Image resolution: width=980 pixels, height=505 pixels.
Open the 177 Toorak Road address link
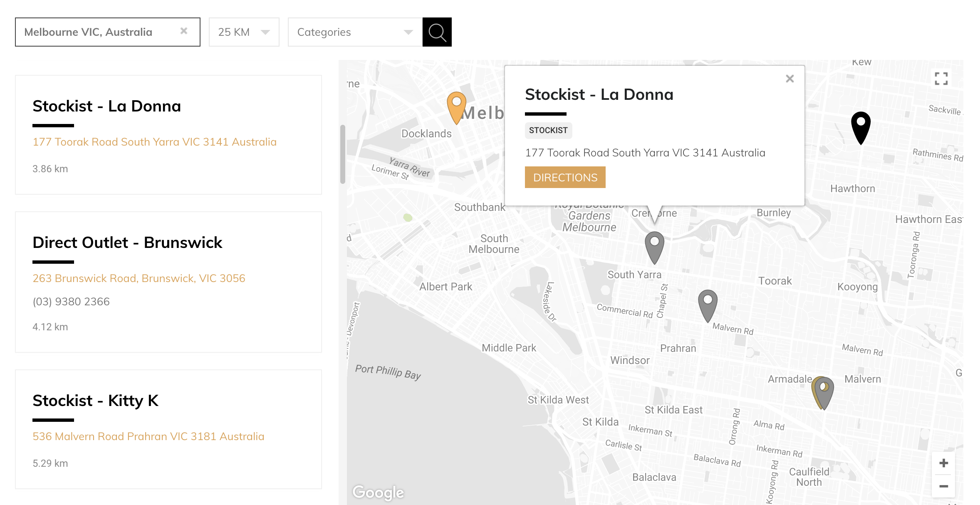pos(154,141)
